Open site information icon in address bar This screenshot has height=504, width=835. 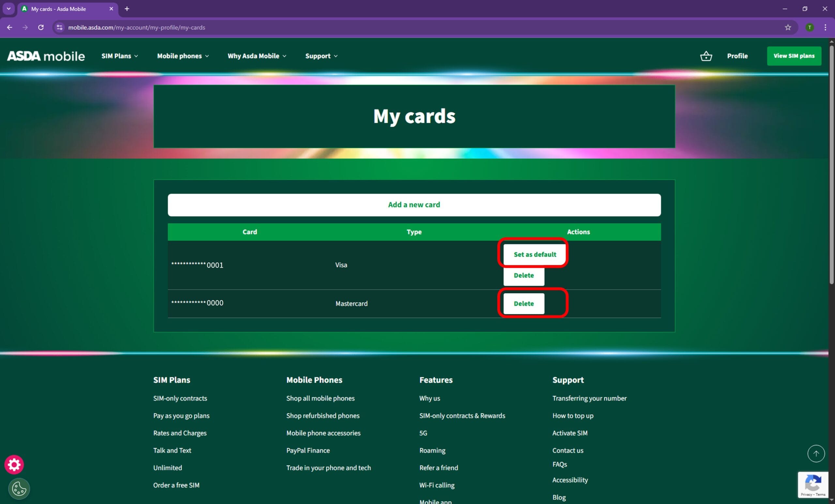pos(59,27)
